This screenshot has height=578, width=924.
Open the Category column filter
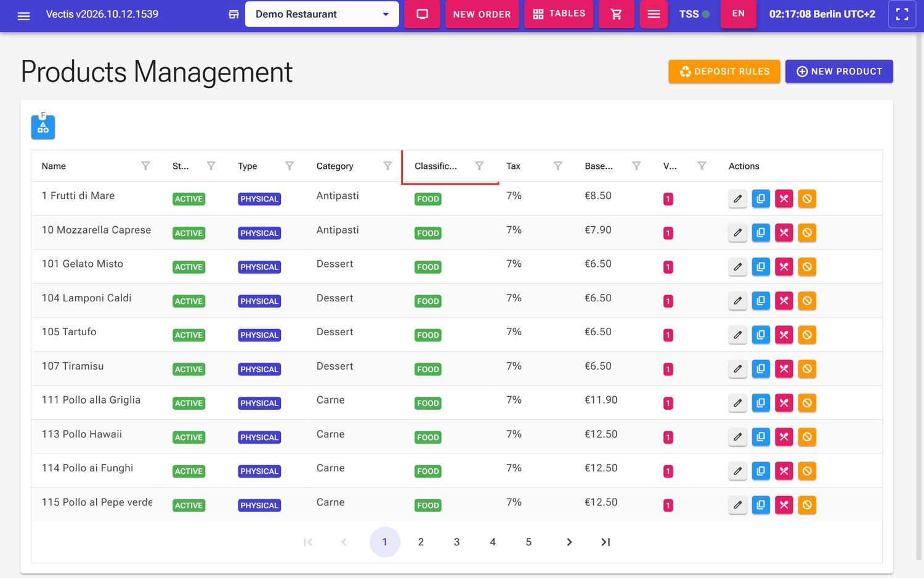pos(387,166)
